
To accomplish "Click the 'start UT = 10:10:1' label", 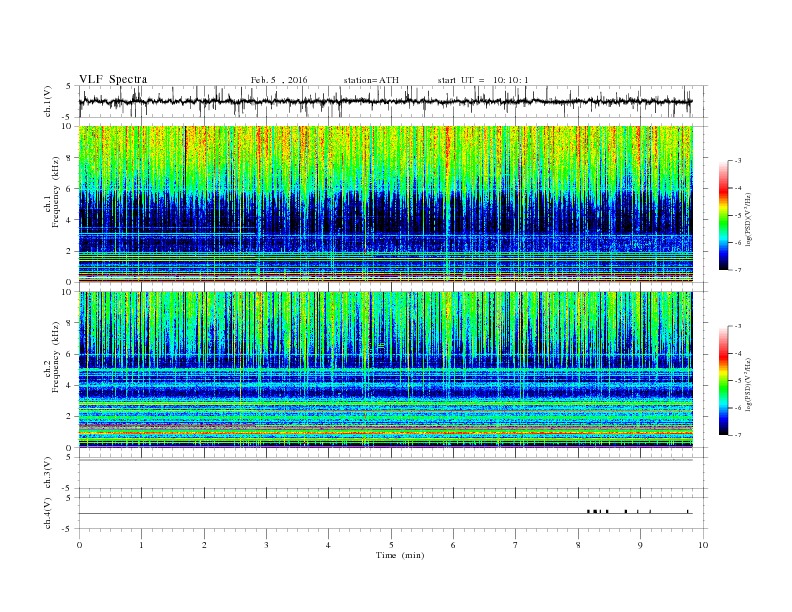I will point(483,80).
